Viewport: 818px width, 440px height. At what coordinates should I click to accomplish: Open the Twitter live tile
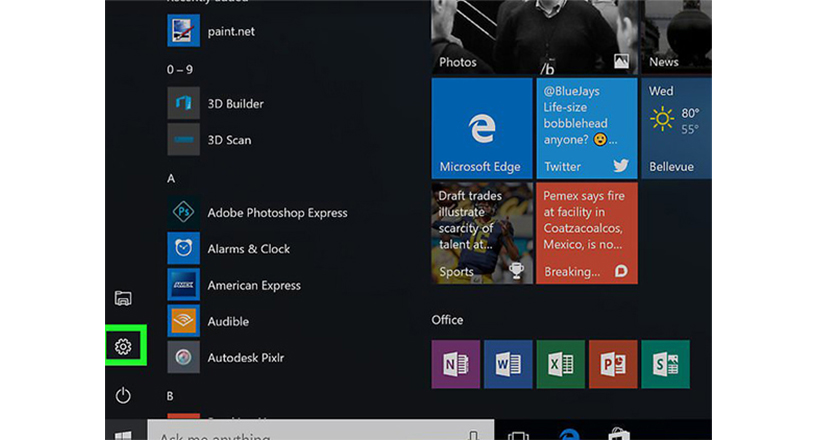pos(587,128)
